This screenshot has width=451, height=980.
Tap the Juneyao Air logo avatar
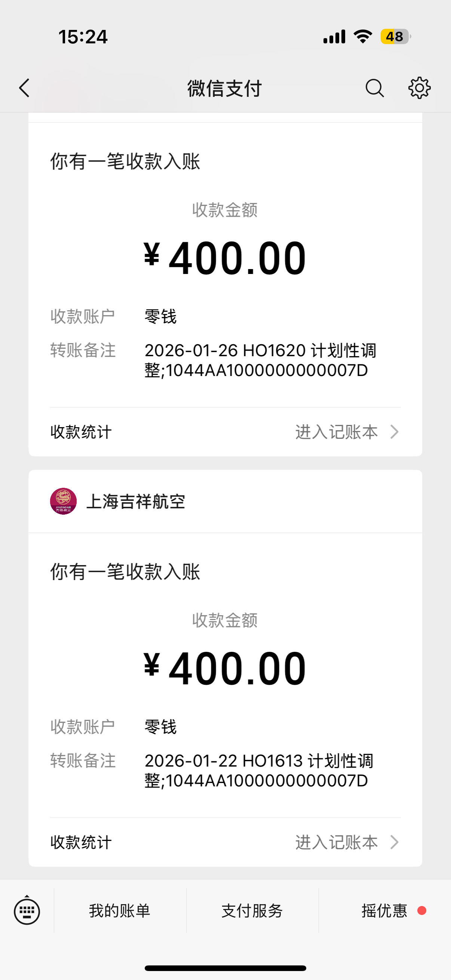point(63,501)
